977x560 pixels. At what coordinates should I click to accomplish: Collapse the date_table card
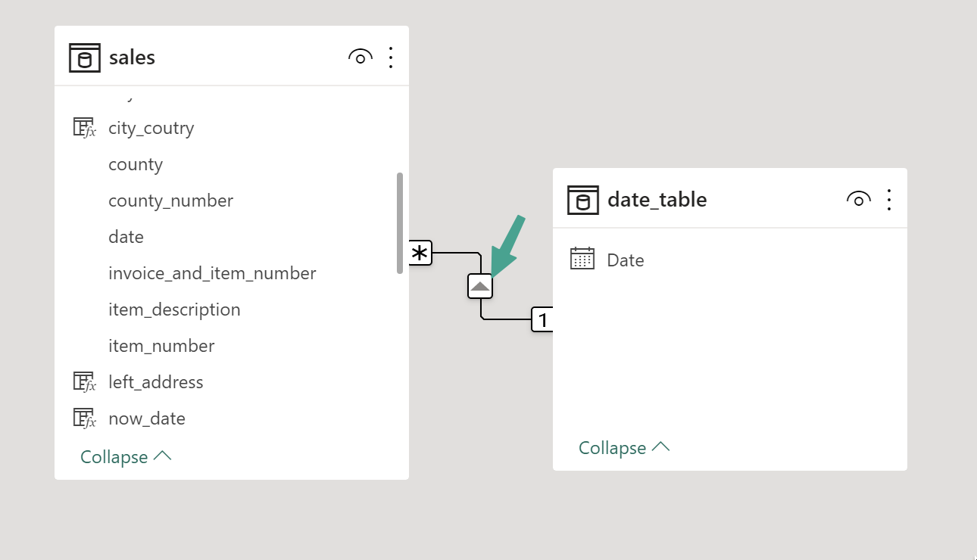[624, 448]
